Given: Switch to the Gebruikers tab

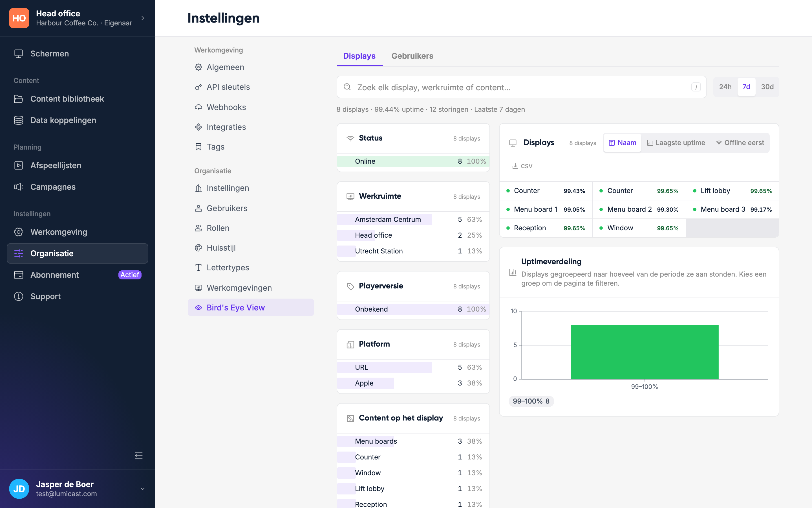Looking at the screenshot, I should pos(412,56).
